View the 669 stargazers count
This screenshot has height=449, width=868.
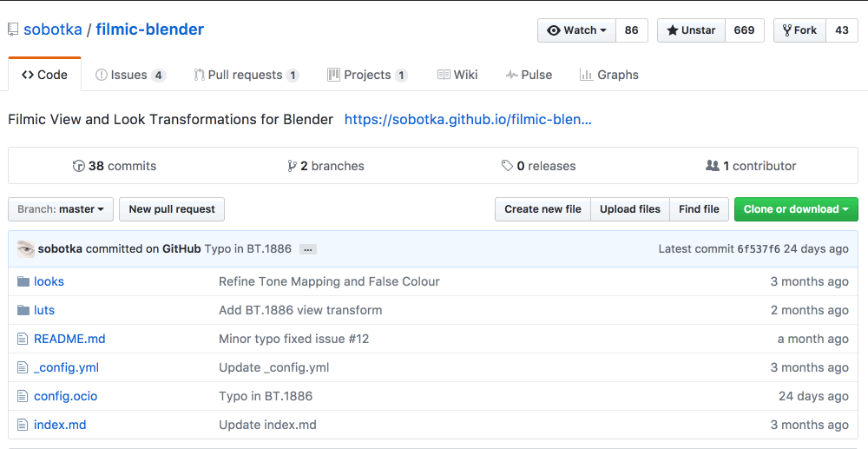pyautogui.click(x=744, y=30)
